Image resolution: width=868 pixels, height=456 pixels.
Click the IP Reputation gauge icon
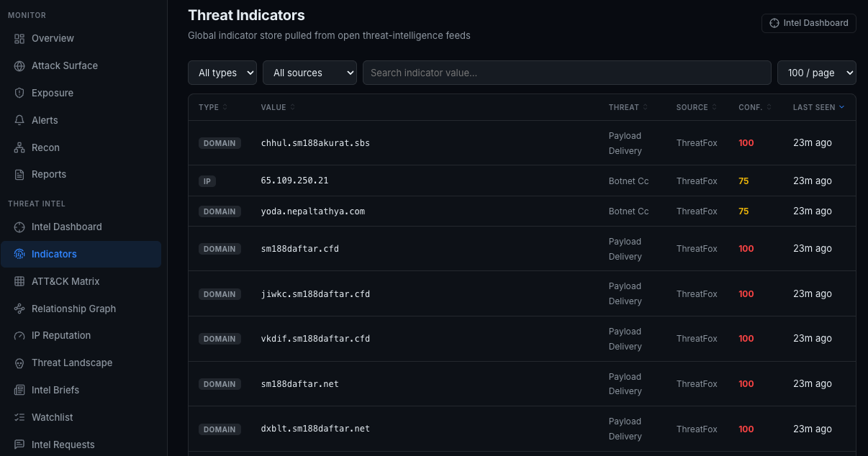(x=19, y=335)
